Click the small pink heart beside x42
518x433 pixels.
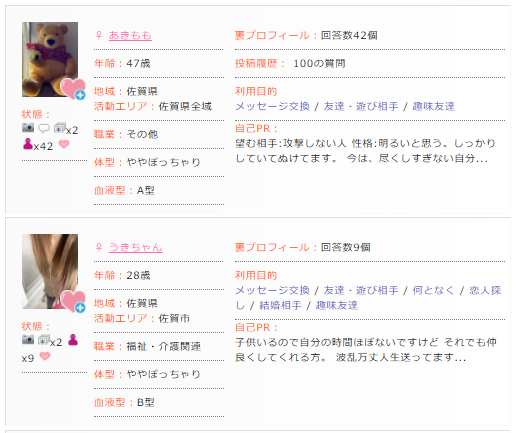coord(64,144)
